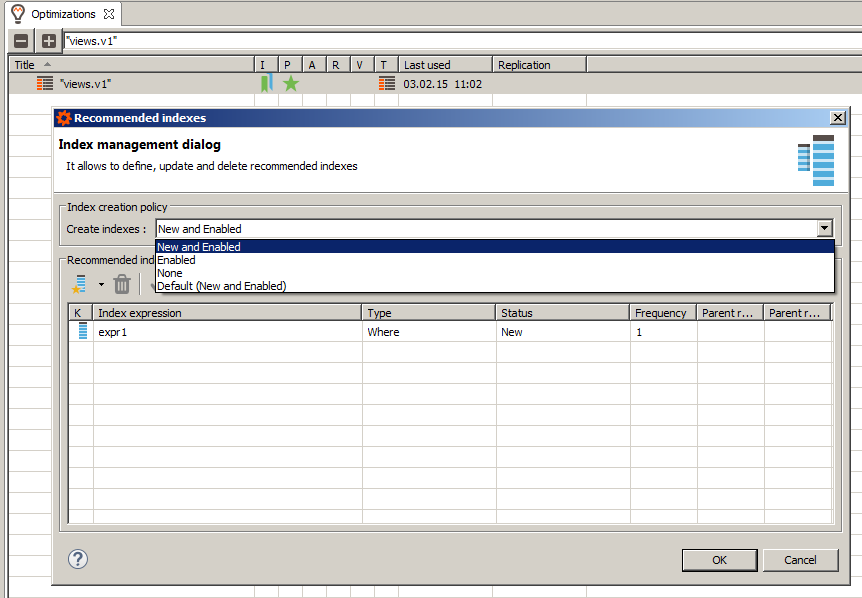Sort by the Index expression column header
Image resolution: width=862 pixels, height=598 pixels.
[227, 313]
